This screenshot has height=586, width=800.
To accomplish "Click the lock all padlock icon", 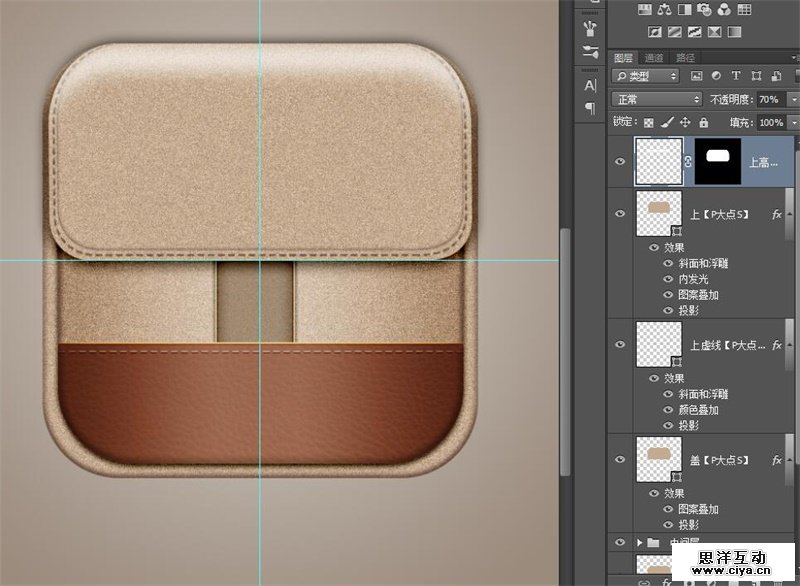I will coord(704,122).
